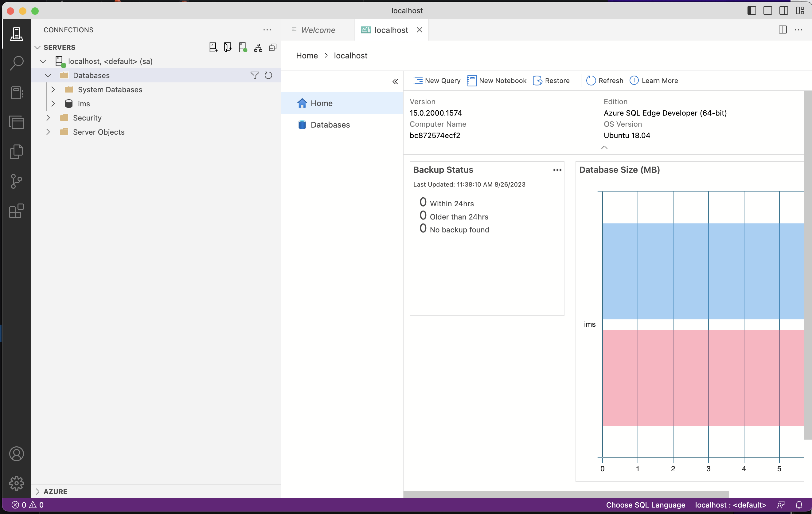
Task: Open a New Query
Action: pyautogui.click(x=436, y=81)
